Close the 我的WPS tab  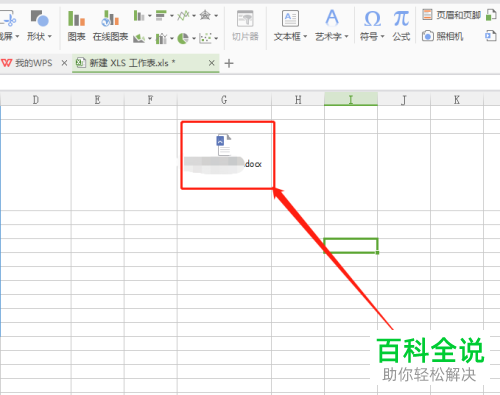64,63
